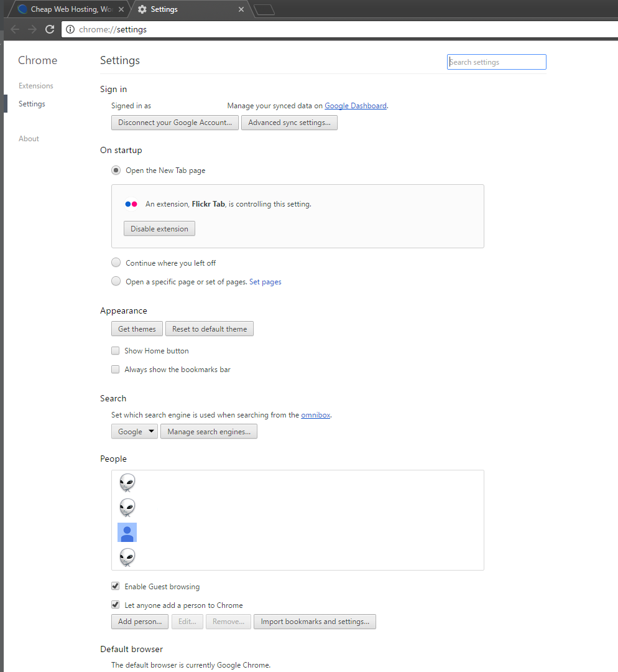Select the blue person profile avatar
The image size is (618, 672).
(x=127, y=532)
